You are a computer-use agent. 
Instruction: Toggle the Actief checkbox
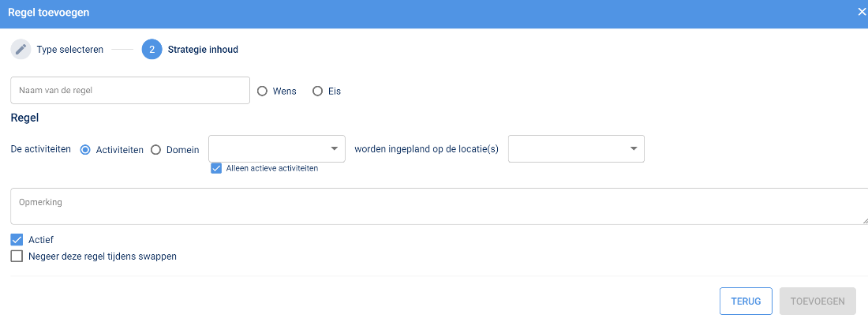point(17,239)
